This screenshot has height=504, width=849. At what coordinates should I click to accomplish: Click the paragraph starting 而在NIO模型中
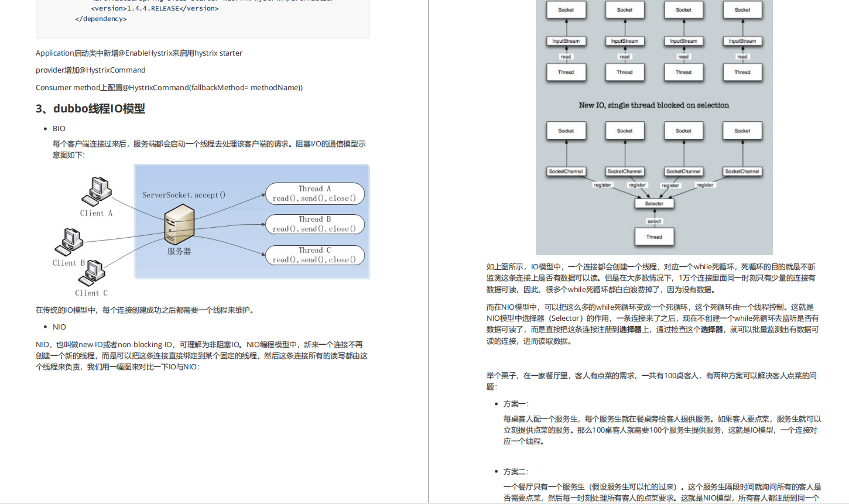click(653, 324)
